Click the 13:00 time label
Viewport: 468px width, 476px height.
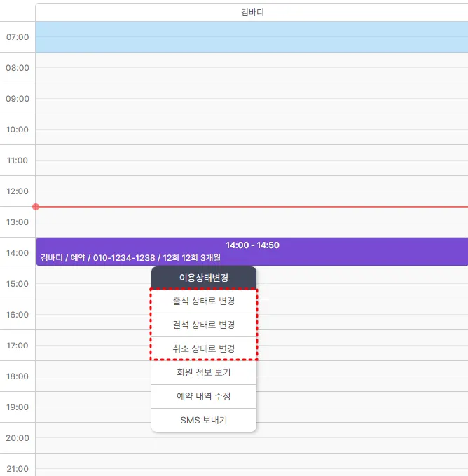tap(18, 222)
